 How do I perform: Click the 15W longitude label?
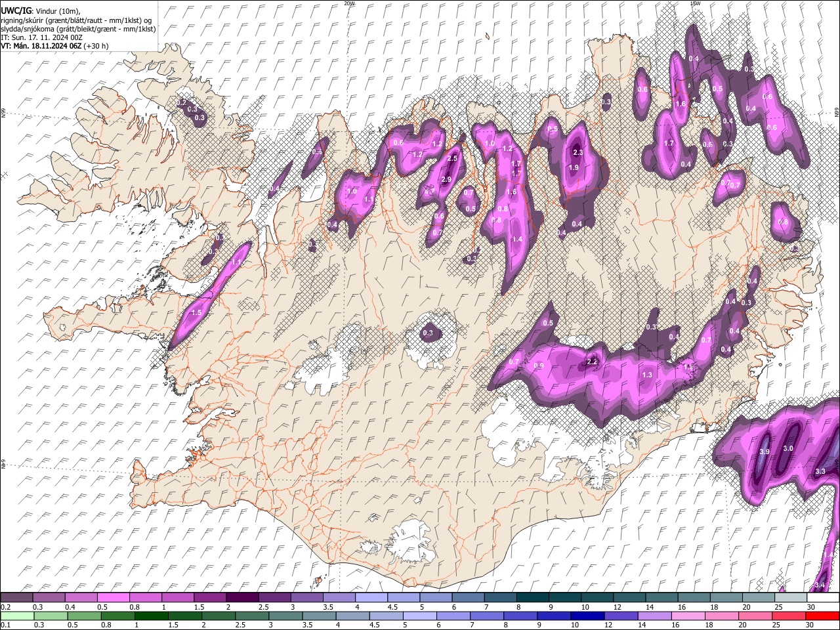(x=695, y=3)
